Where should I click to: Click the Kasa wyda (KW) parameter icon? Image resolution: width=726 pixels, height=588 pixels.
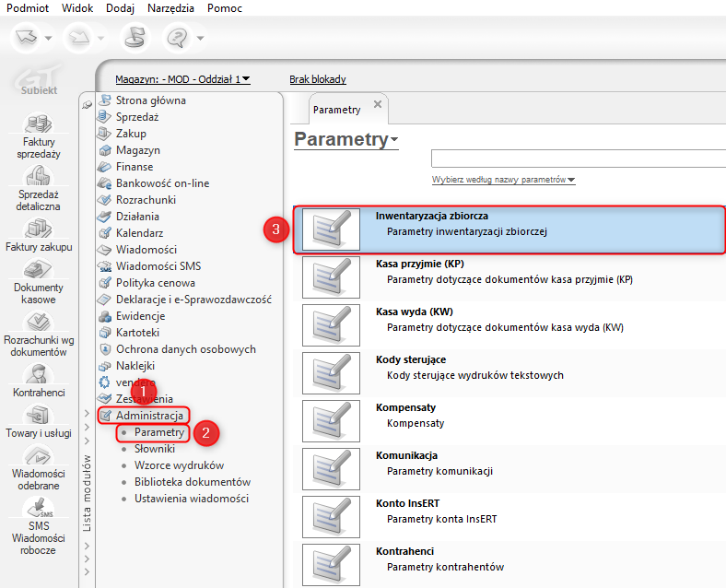[x=331, y=325]
